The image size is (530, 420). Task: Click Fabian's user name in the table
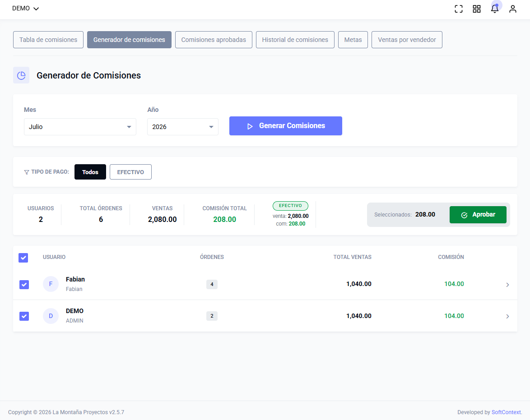(x=75, y=279)
